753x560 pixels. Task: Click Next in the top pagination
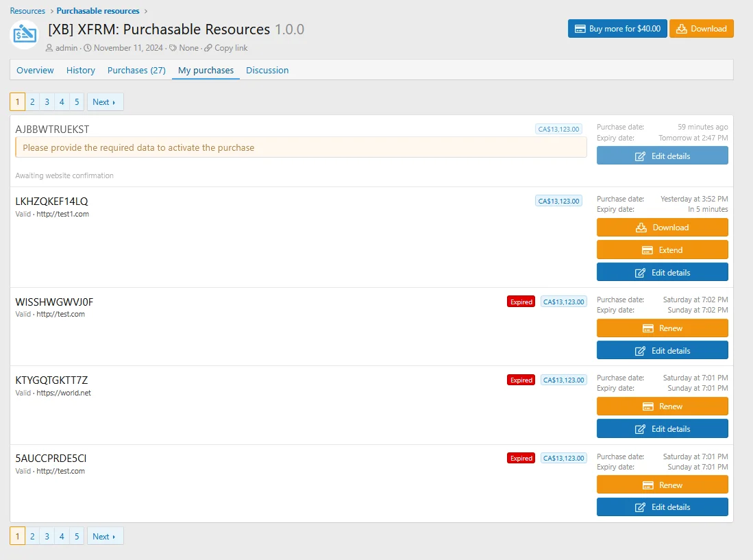click(104, 101)
